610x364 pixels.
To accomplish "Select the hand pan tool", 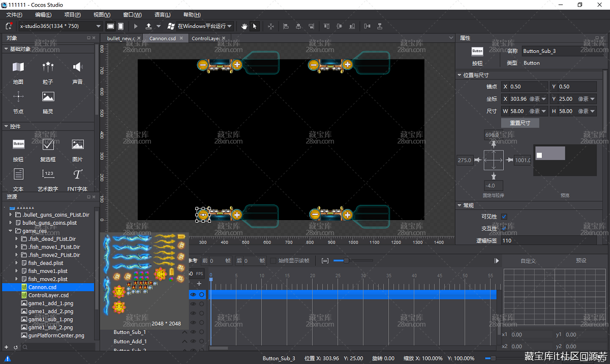I will pyautogui.click(x=244, y=26).
